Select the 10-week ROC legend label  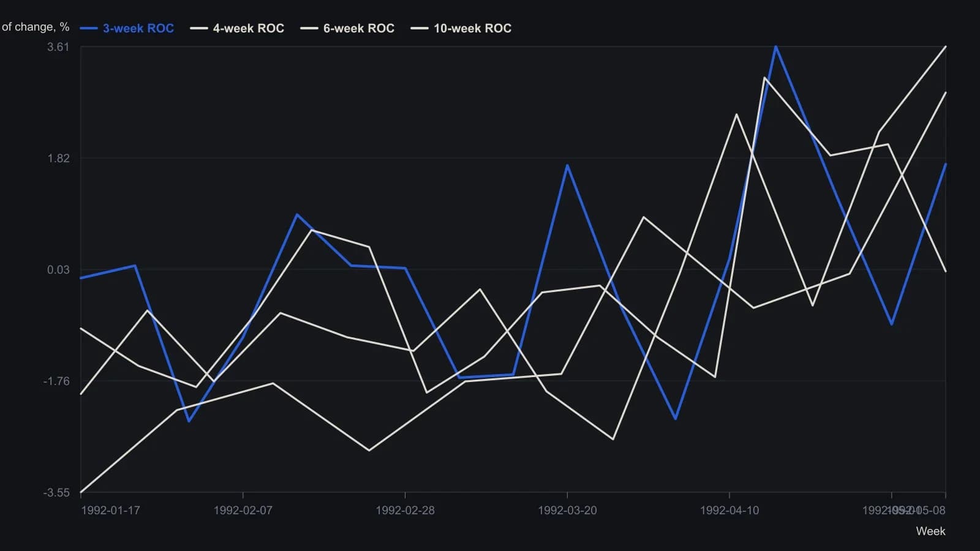click(x=472, y=28)
